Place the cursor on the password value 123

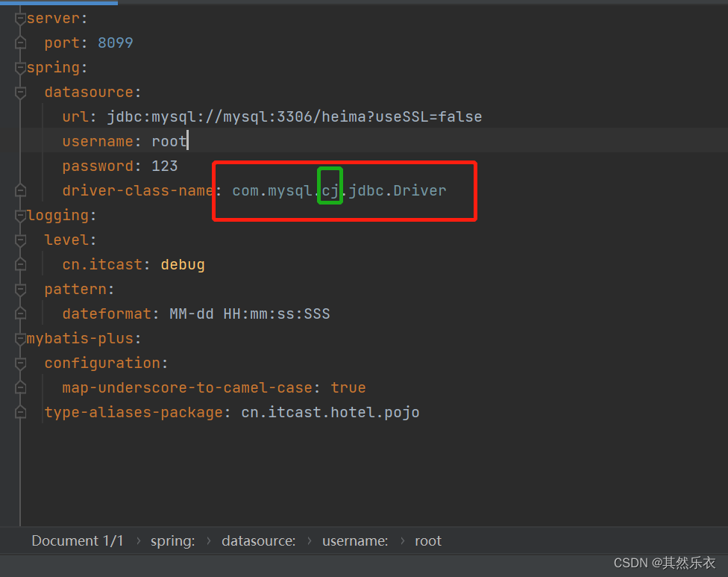[166, 166]
